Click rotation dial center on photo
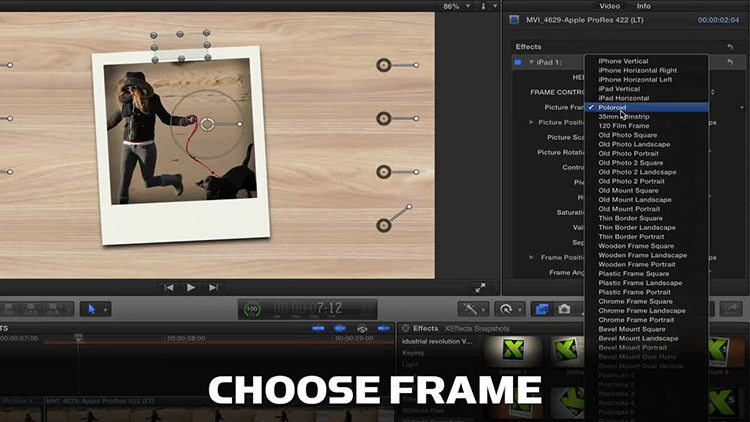750x422 pixels. point(207,124)
